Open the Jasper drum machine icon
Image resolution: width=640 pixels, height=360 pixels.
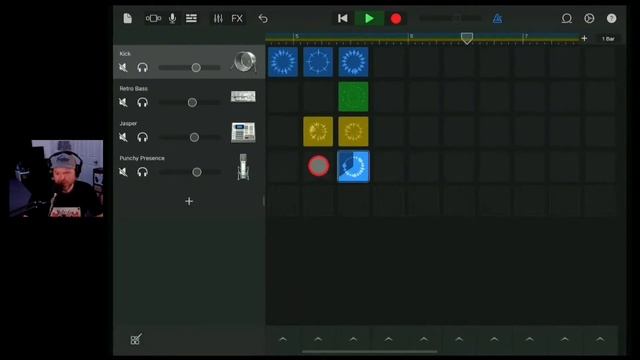pos(243,132)
